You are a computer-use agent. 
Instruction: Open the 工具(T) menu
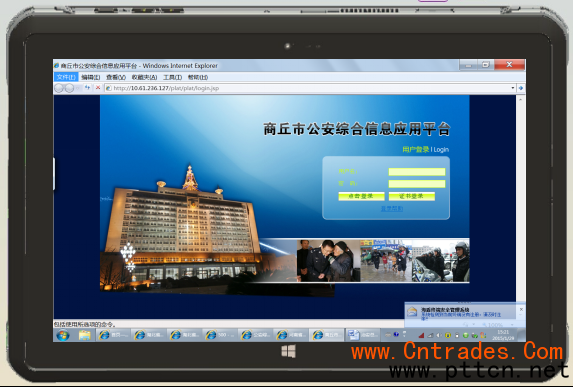click(x=172, y=77)
